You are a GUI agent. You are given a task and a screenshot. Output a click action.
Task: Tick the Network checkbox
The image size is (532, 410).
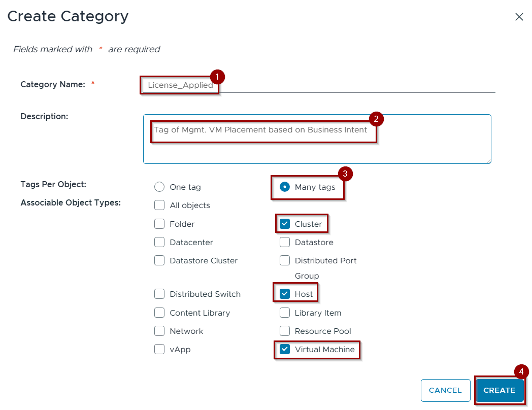[159, 331]
